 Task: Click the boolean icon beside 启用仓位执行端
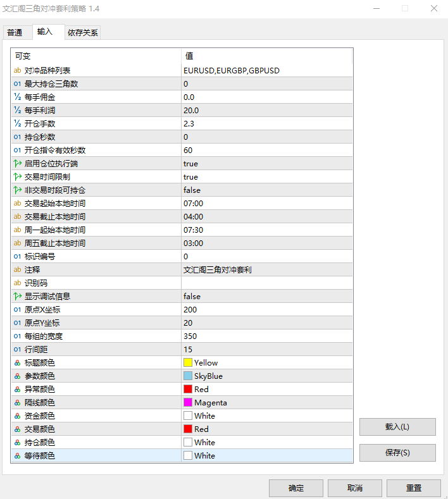pyautogui.click(x=17, y=163)
